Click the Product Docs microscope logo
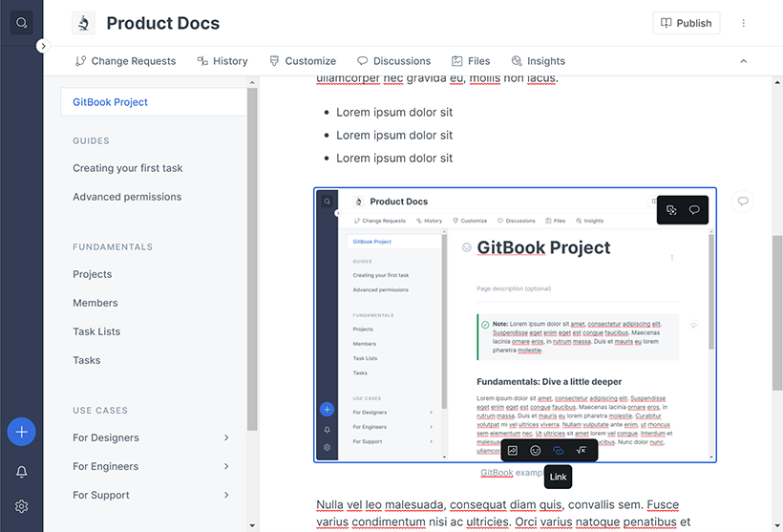This screenshot has height=532, width=783. pyautogui.click(x=83, y=23)
